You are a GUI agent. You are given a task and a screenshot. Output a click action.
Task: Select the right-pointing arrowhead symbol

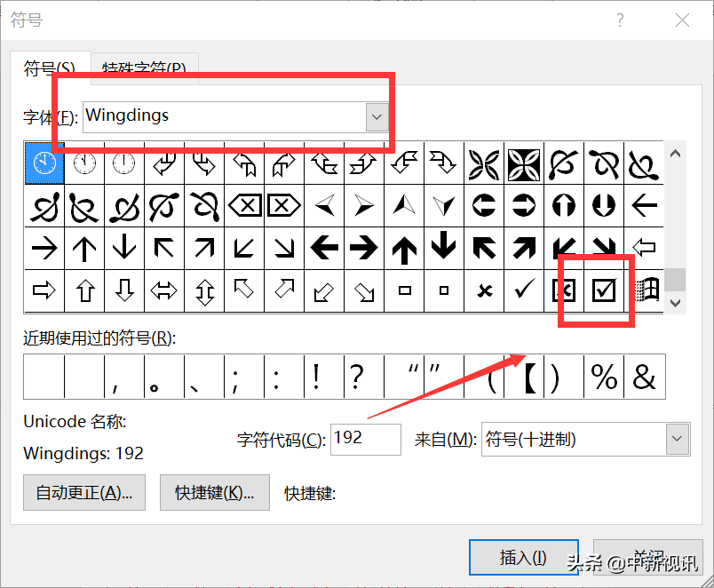(364, 206)
